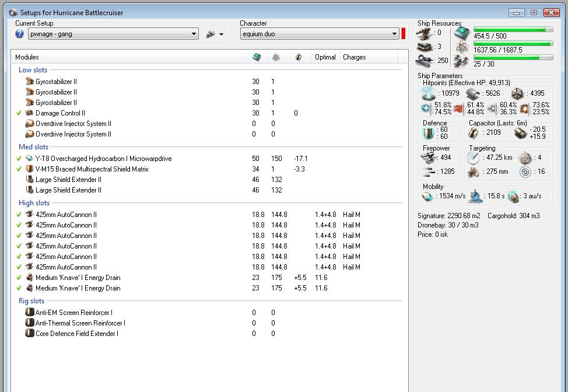Click the powergrid icon by 1637.56 / 1687.5
Screen dimensions: 568x392
461,47
